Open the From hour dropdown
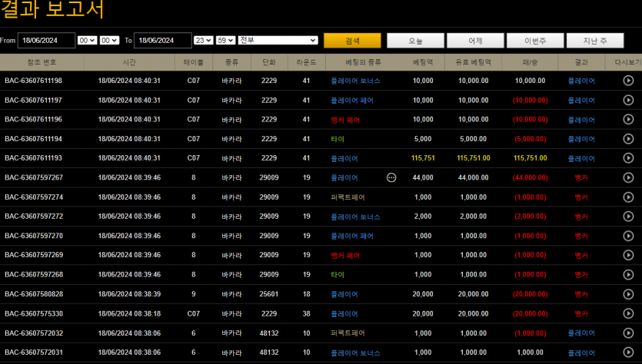This screenshot has width=642, height=364. pos(87,41)
